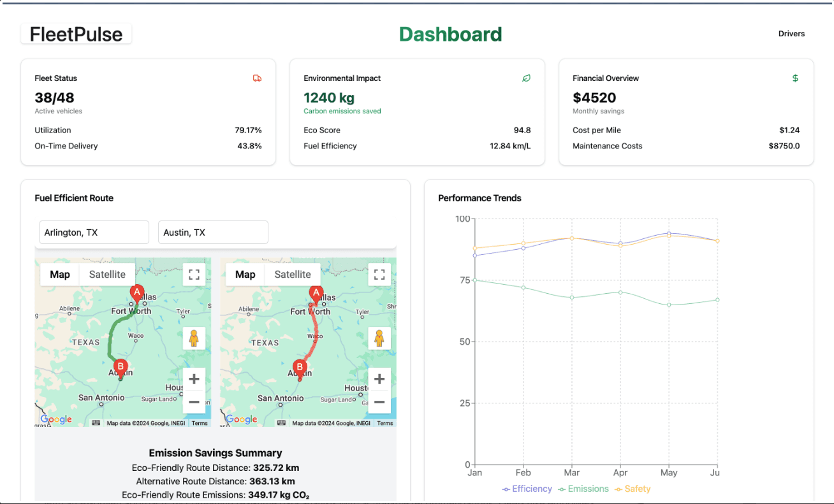Viewport: 834px width, 504px height.
Task: Open Terms link on the left map
Action: (x=200, y=423)
